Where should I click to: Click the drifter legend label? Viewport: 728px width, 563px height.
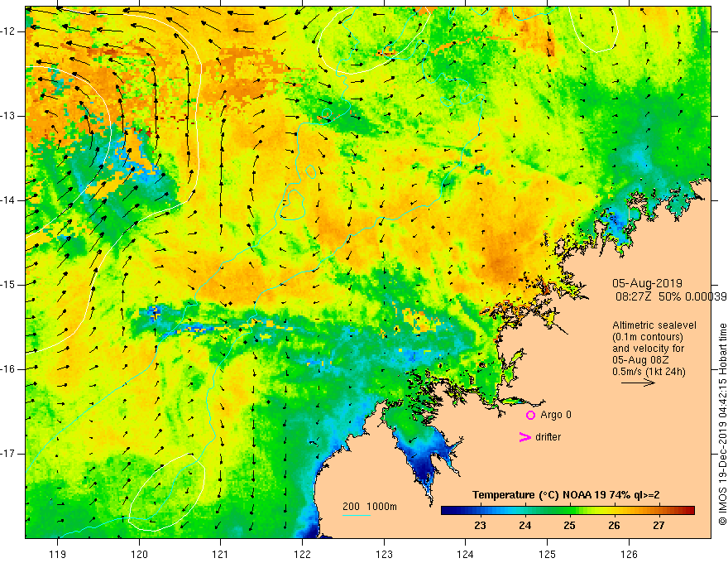coord(548,437)
